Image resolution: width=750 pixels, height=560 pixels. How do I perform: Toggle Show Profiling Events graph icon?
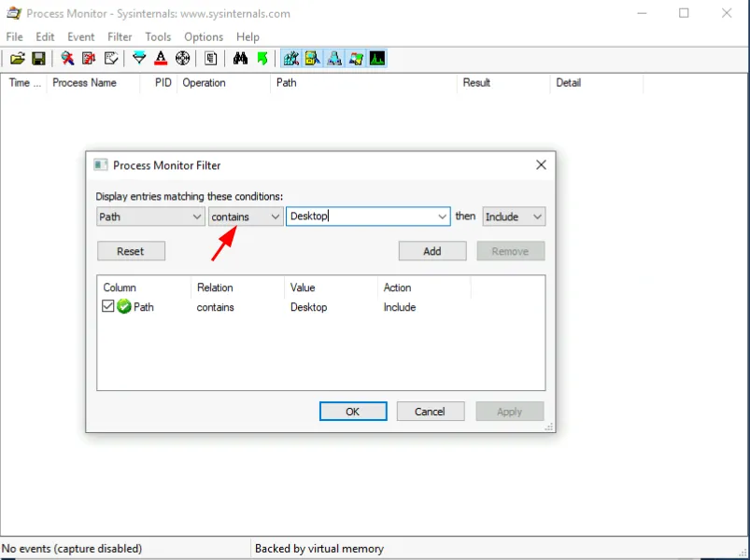[377, 59]
